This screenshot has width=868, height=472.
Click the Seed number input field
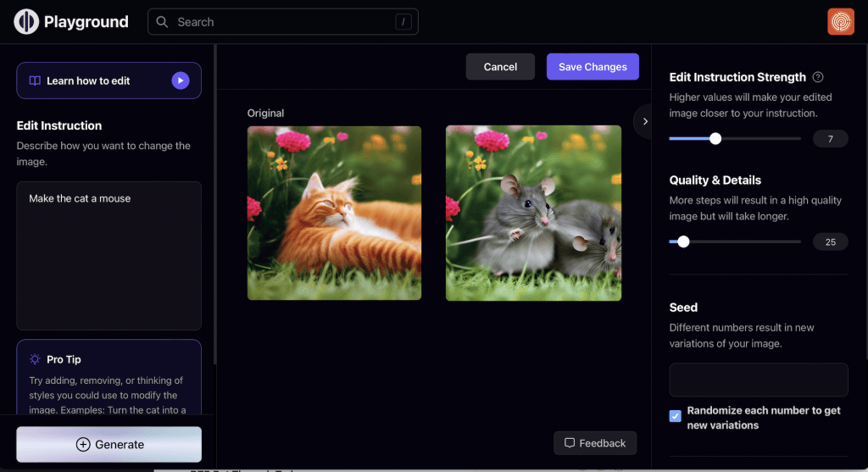759,380
